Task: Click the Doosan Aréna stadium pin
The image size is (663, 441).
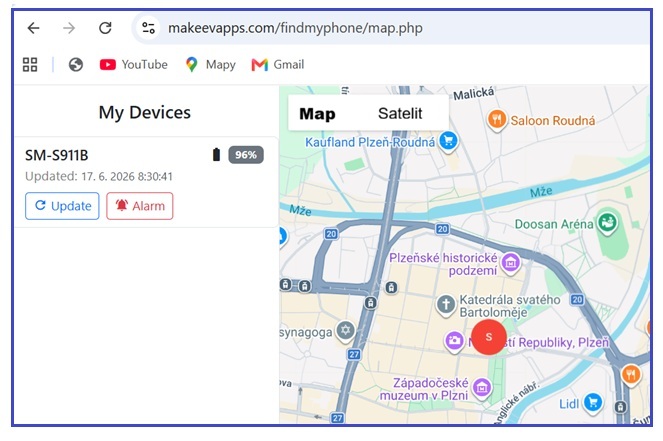Action: tap(607, 222)
